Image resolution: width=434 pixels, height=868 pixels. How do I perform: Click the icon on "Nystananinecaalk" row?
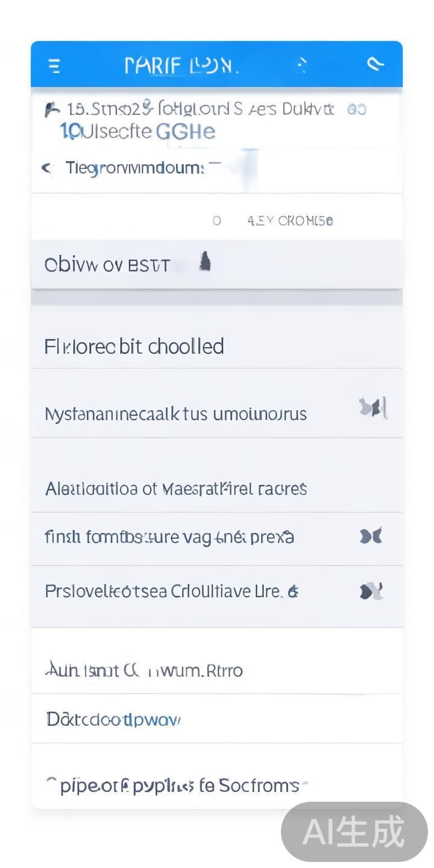point(373,408)
